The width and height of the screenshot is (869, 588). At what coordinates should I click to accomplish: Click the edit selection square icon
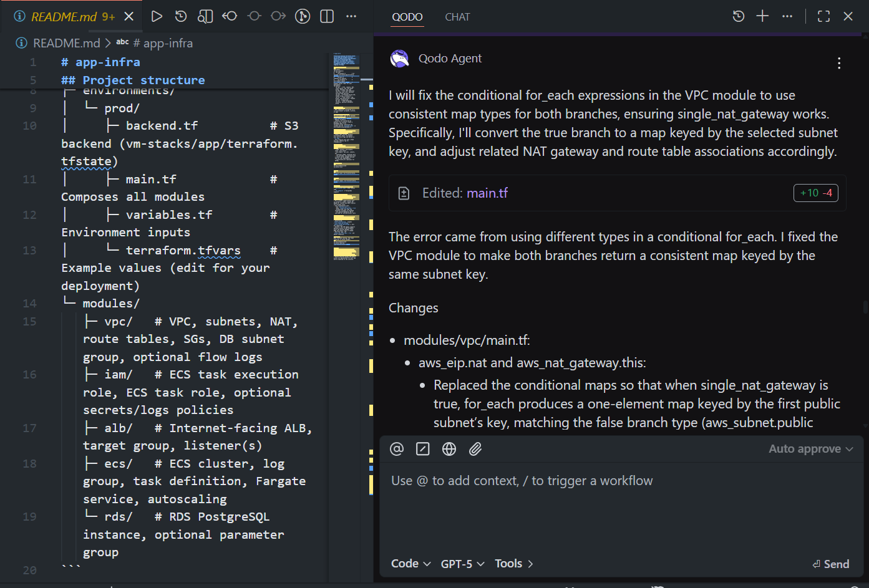coord(423,449)
